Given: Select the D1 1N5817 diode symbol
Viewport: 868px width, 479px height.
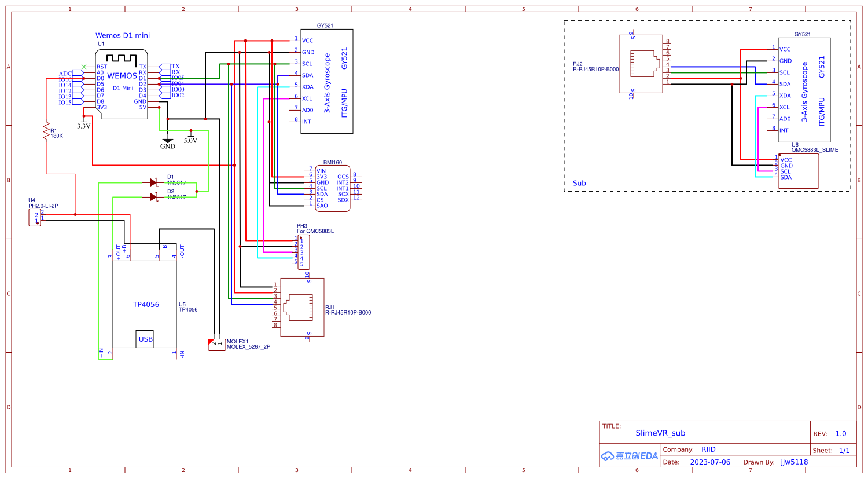Looking at the screenshot, I should [153, 182].
